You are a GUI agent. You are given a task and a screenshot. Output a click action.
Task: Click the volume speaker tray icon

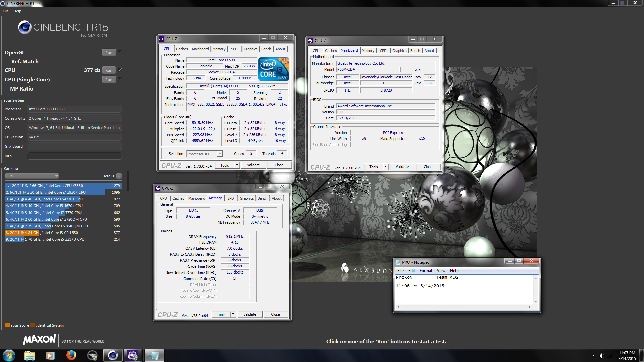(x=602, y=356)
